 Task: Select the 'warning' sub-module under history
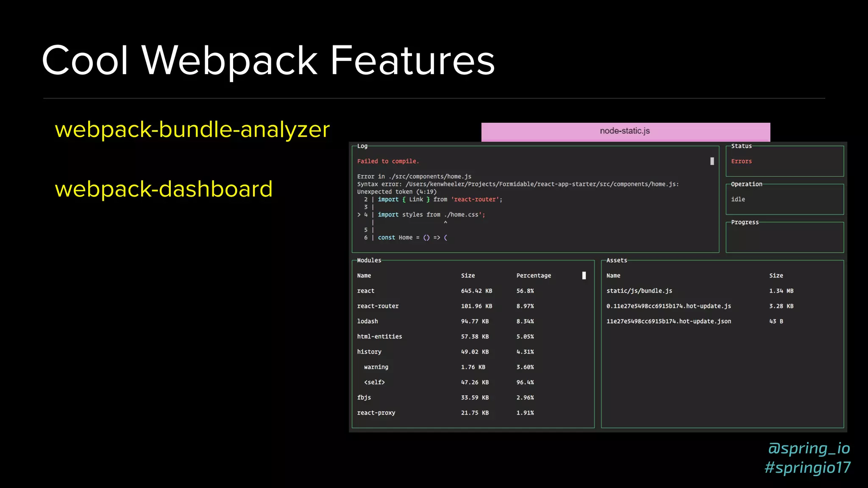(376, 367)
